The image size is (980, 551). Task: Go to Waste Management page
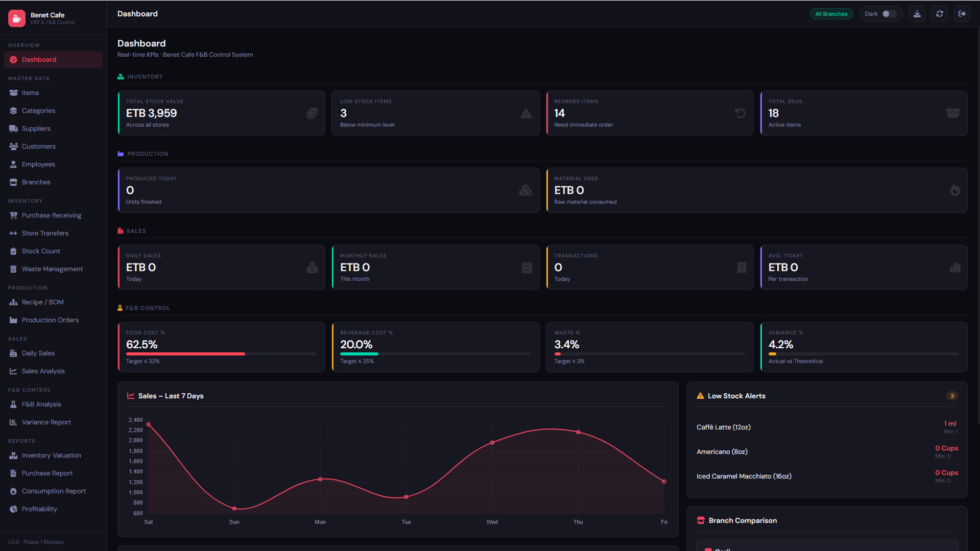[53, 269]
